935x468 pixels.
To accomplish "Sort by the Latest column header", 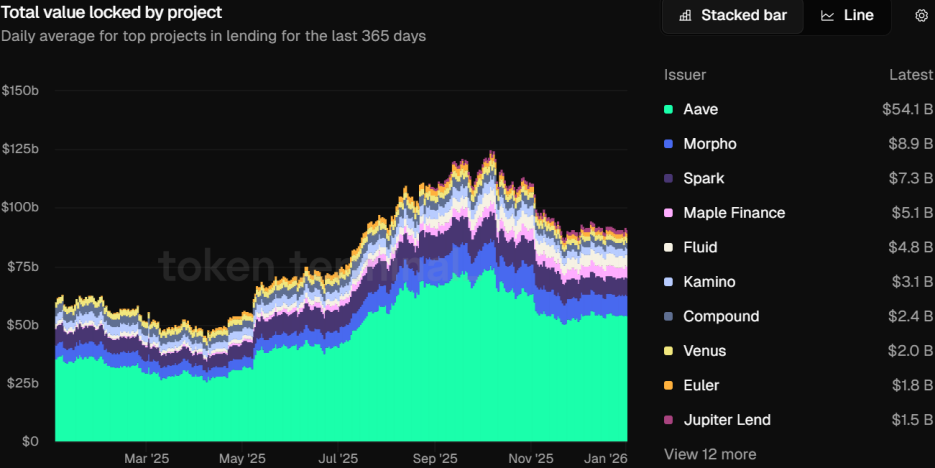I will point(911,75).
